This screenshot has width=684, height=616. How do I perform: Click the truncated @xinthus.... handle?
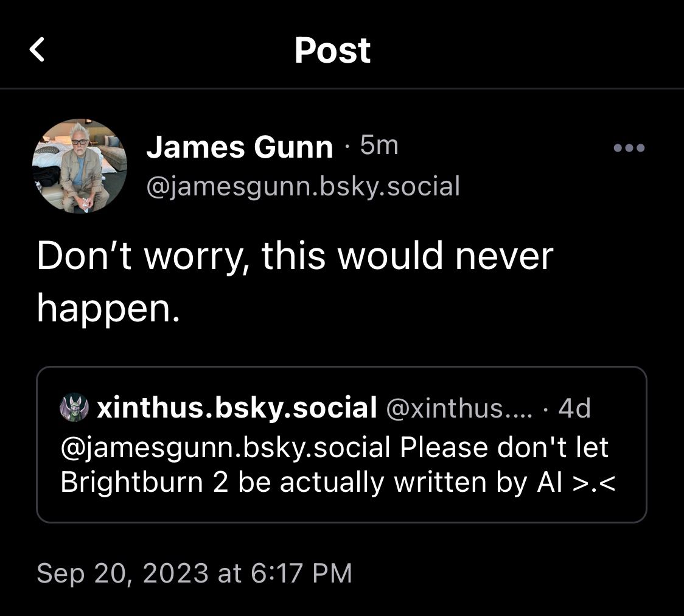point(459,408)
